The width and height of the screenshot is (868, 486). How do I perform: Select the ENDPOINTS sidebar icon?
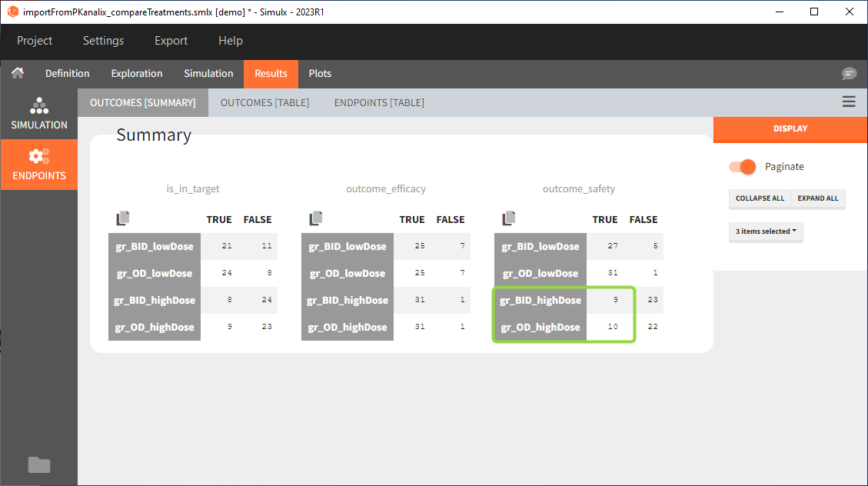coord(39,165)
